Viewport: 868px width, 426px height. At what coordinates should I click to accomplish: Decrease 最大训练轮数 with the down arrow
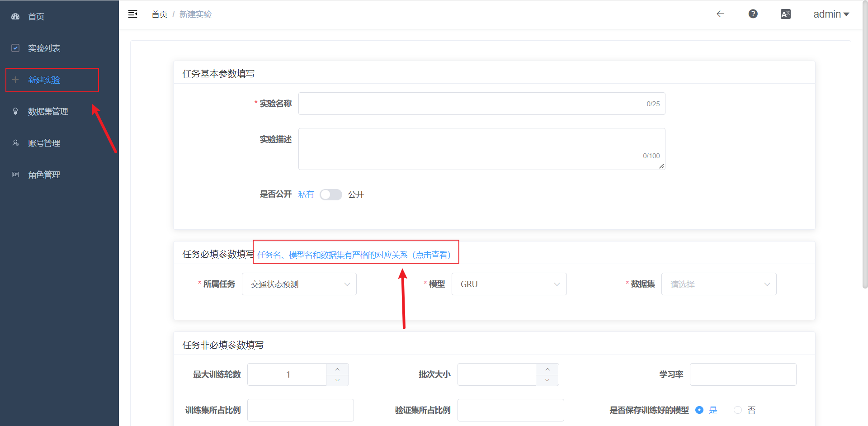(337, 380)
